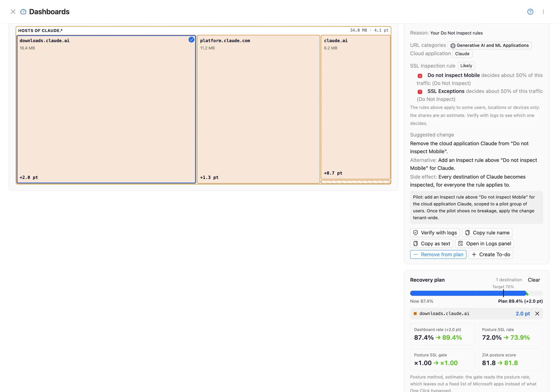Click the 2.0 pt value in plan row
This screenshot has width=558, height=392.
pos(523,314)
